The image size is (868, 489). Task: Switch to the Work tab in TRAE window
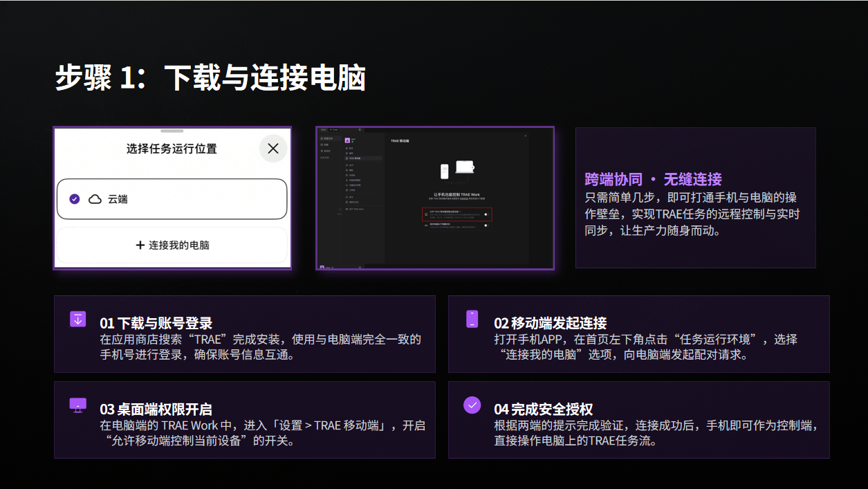pyautogui.click(x=323, y=129)
